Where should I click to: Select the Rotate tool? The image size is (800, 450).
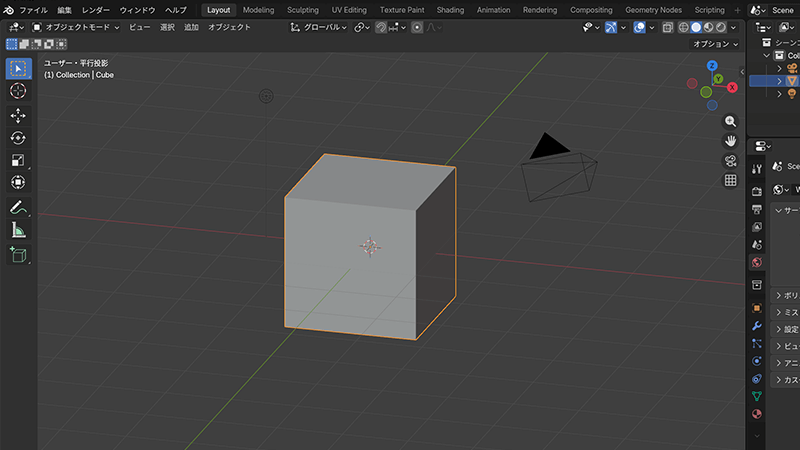[x=18, y=138]
